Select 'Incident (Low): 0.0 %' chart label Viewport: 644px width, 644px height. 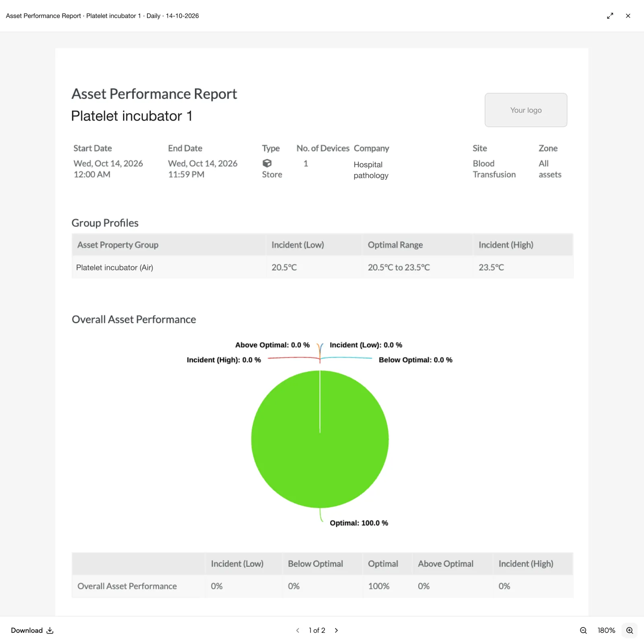(x=366, y=345)
